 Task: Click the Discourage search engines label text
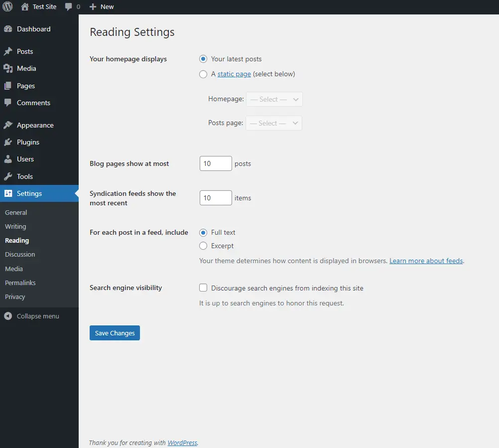[x=287, y=288]
